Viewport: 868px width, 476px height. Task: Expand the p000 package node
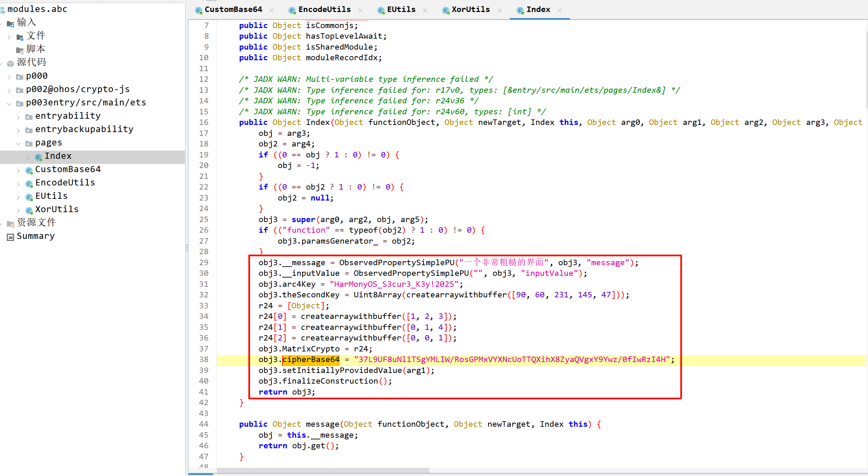click(9, 77)
